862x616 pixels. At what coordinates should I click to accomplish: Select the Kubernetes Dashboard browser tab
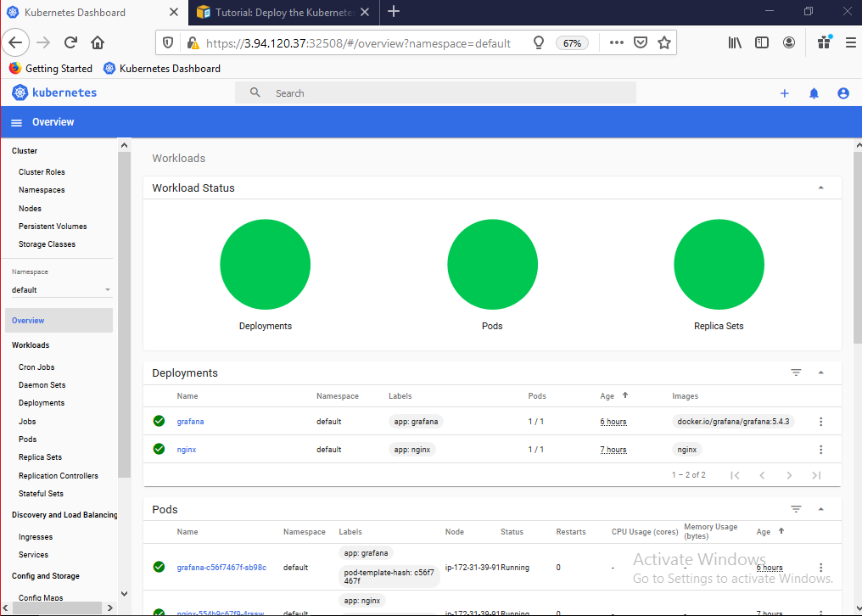94,12
